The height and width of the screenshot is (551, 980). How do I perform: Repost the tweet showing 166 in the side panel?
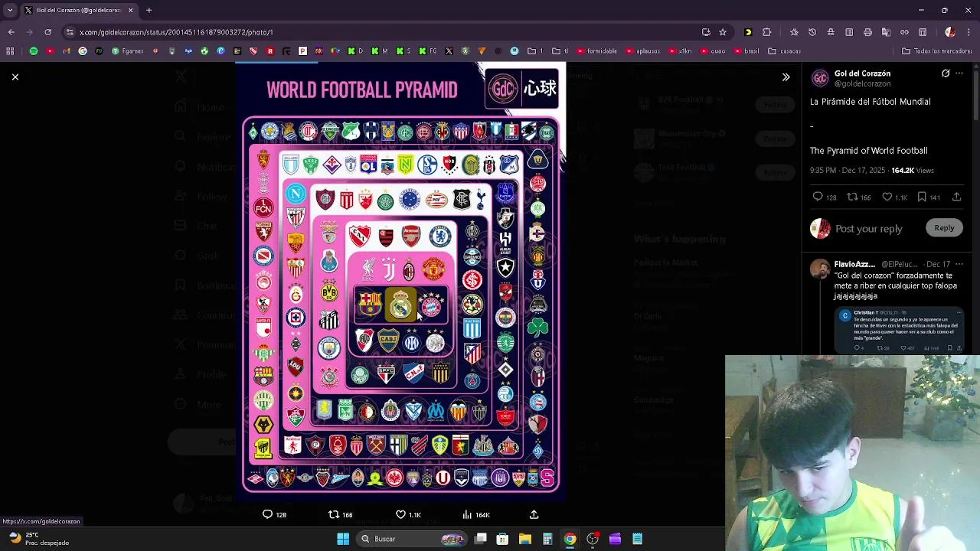click(x=852, y=197)
